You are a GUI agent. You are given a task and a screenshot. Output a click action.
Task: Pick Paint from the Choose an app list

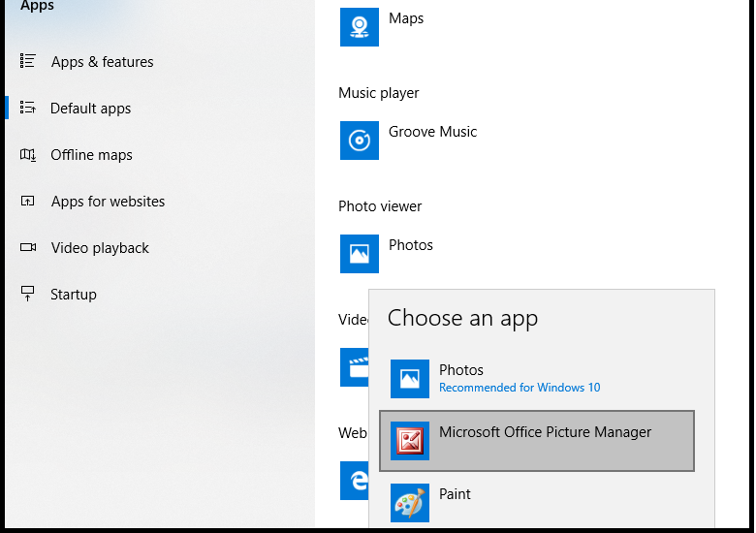(537, 503)
